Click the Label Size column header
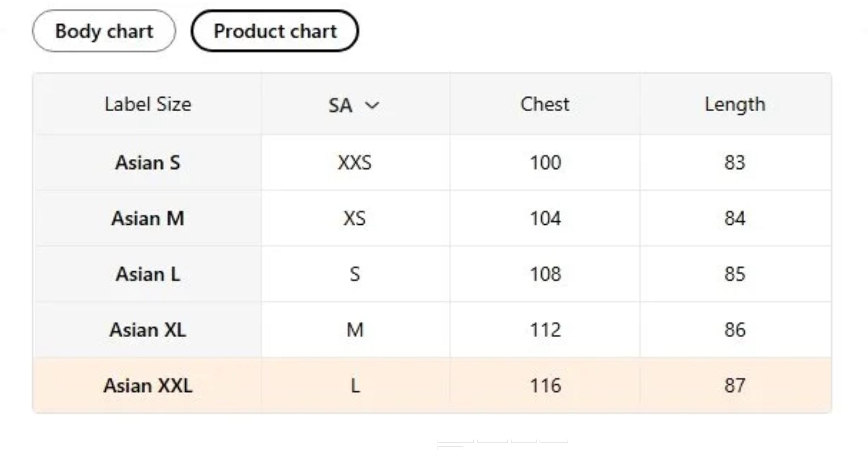This screenshot has height=450, width=868. click(x=147, y=104)
